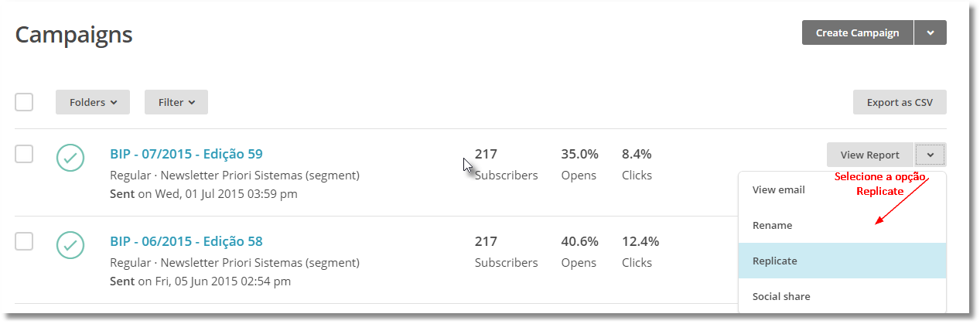
Task: Toggle the select-all campaigns checkbox
Action: 24,101
